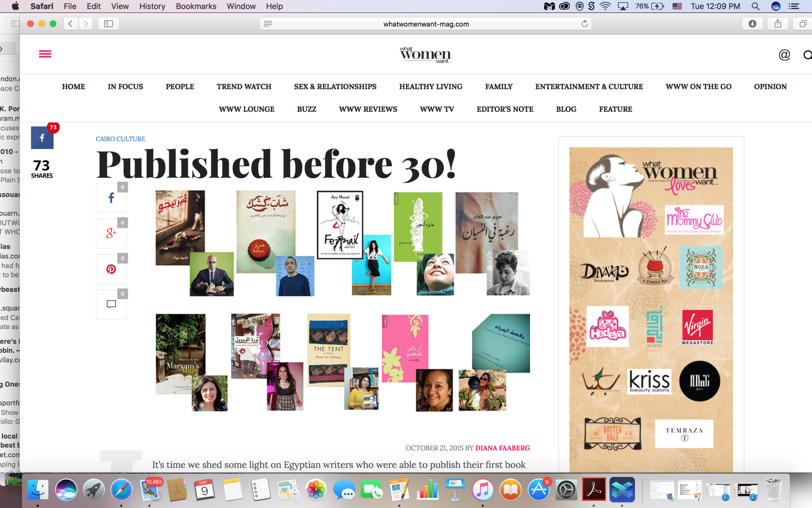The image size is (812, 508).
Task: Click the @ contact icon near the top right
Action: pos(784,55)
